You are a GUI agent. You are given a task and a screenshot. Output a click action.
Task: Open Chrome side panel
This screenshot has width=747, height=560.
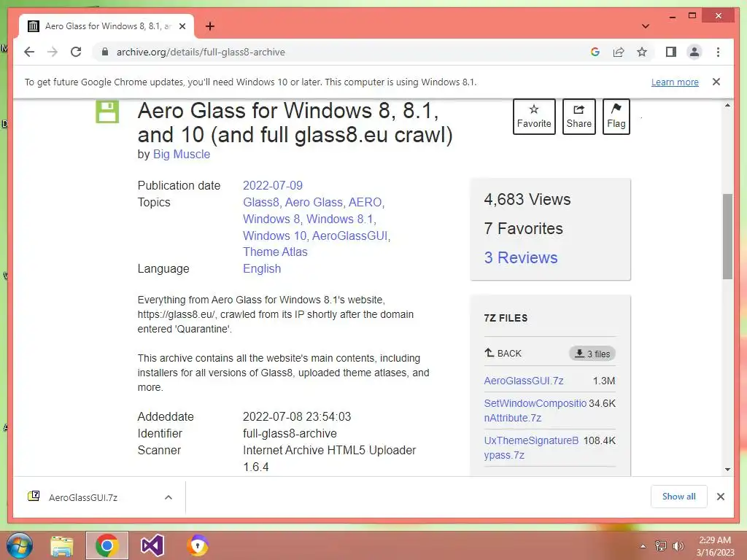click(671, 52)
